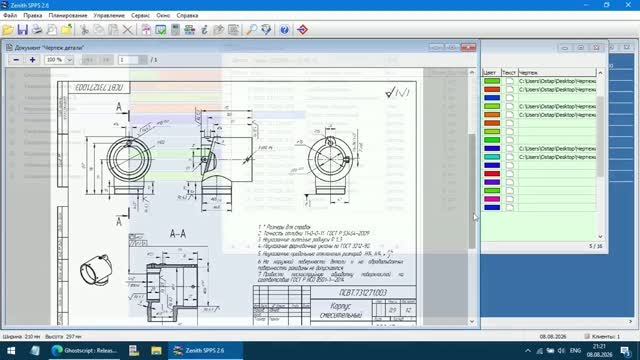
Task: Open the Правка menu
Action: (x=33, y=15)
